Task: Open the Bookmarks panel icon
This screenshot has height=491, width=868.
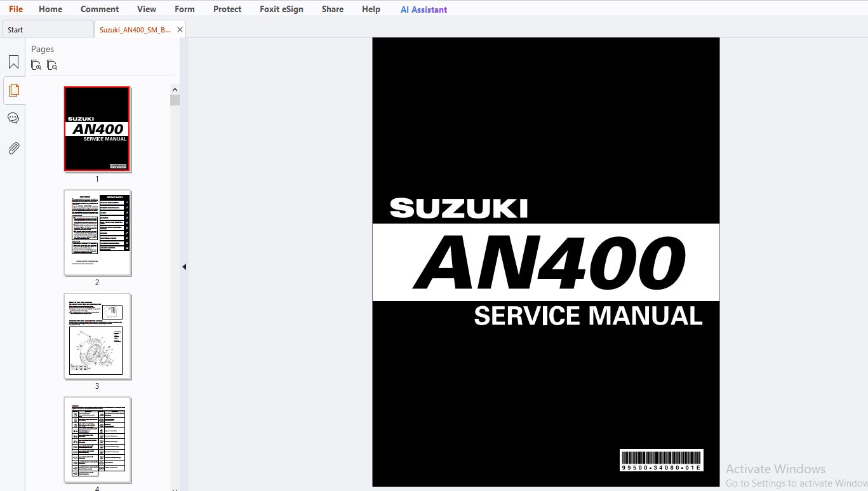Action: [13, 62]
